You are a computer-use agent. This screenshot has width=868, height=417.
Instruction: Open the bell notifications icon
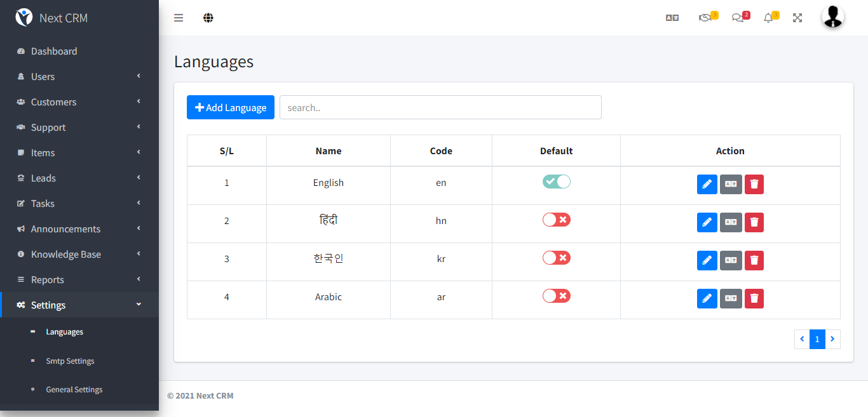[768, 18]
